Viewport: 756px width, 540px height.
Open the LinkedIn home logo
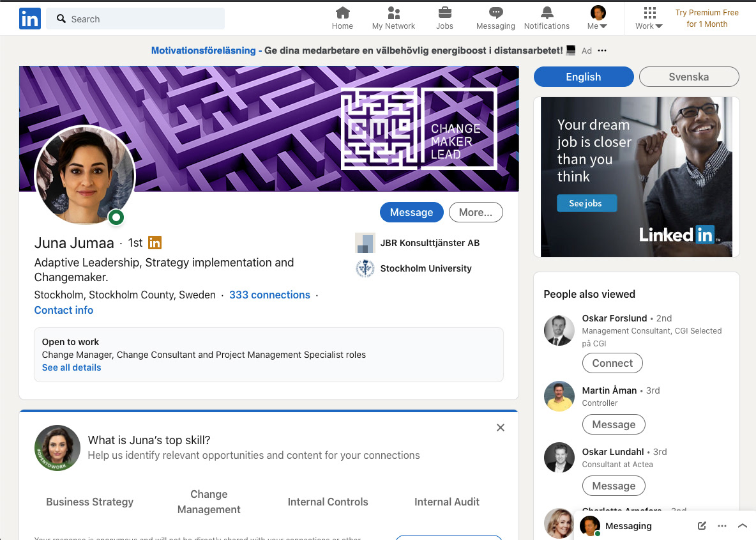click(30, 19)
